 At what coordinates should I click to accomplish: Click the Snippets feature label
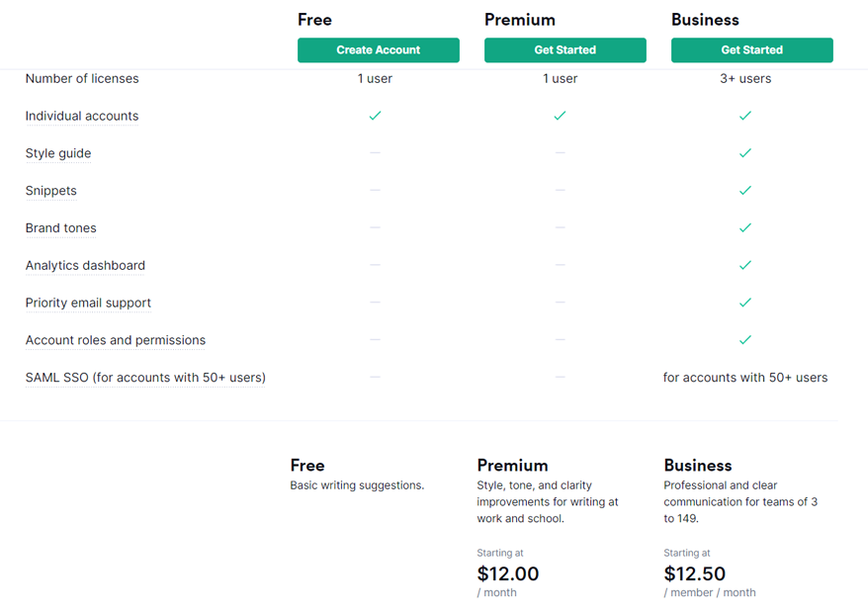pyautogui.click(x=51, y=191)
